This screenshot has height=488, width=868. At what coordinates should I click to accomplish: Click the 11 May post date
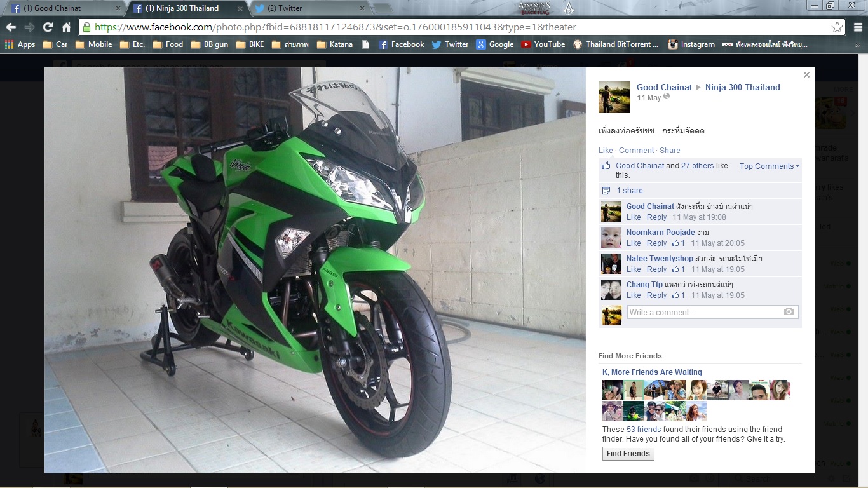[x=649, y=98]
